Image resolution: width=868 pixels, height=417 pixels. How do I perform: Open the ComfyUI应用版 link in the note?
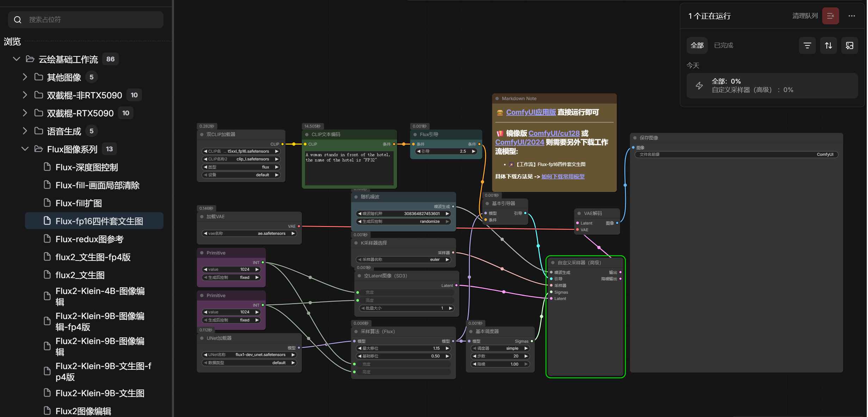point(531,112)
